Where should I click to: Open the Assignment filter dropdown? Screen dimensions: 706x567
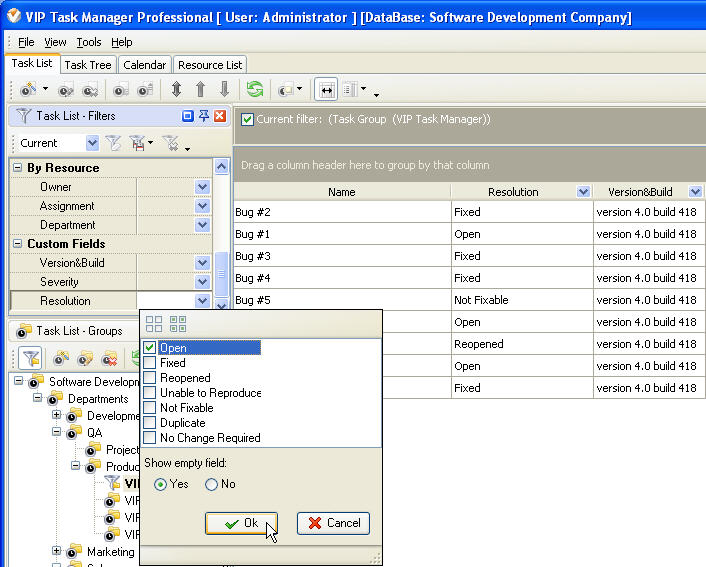tap(203, 206)
